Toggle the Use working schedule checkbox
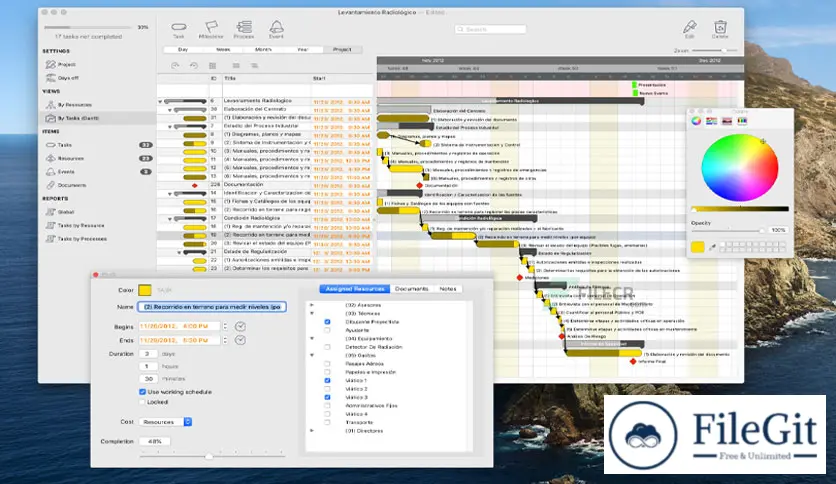This screenshot has height=484, width=836. tap(142, 392)
